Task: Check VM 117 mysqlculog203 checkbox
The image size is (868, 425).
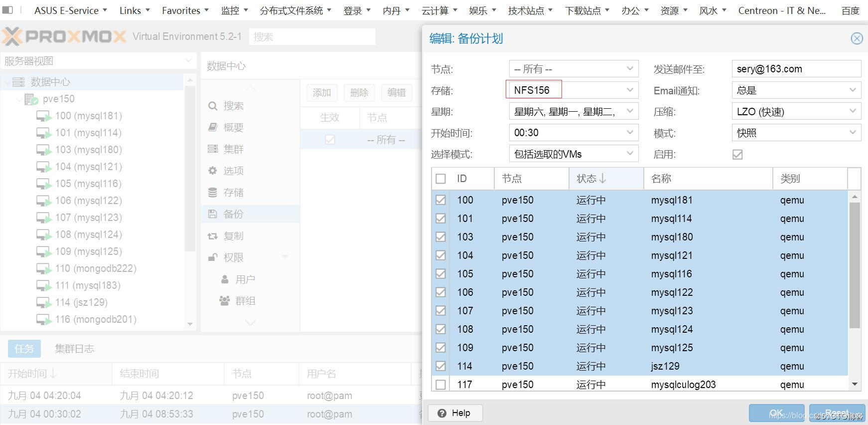Action: [x=440, y=385]
